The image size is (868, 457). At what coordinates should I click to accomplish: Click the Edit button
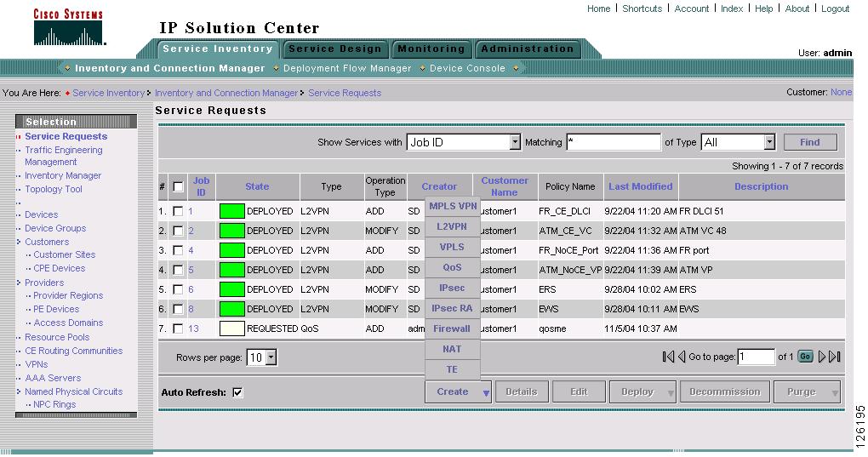point(579,391)
